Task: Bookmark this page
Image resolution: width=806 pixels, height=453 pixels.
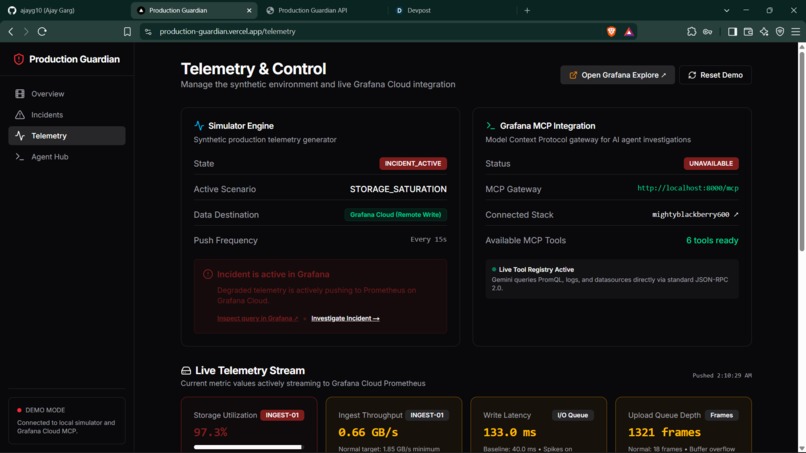Action: tap(127, 32)
